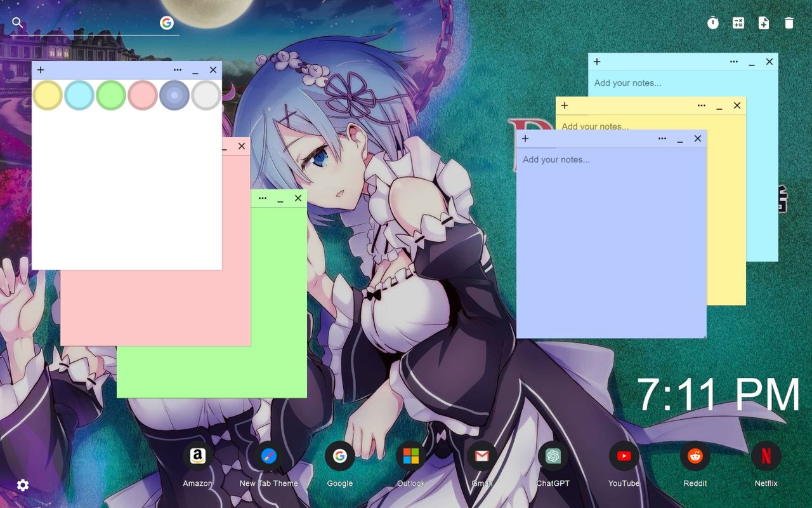
Task: Close the purple sticky note
Action: (698, 138)
